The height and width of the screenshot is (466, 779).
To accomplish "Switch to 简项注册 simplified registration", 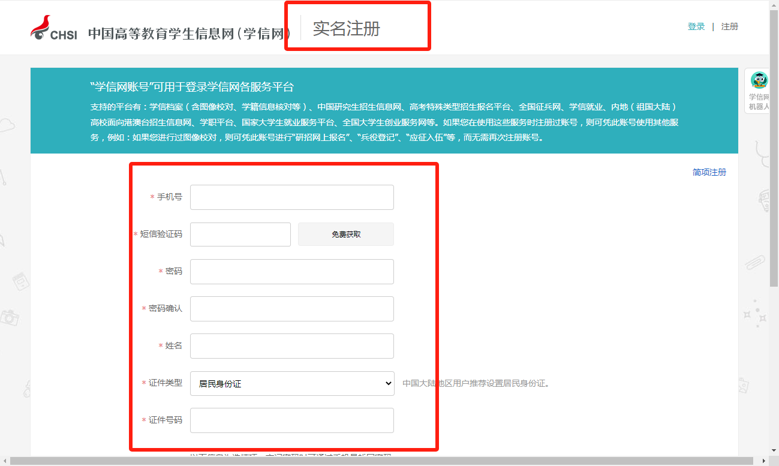I will coord(709,172).
